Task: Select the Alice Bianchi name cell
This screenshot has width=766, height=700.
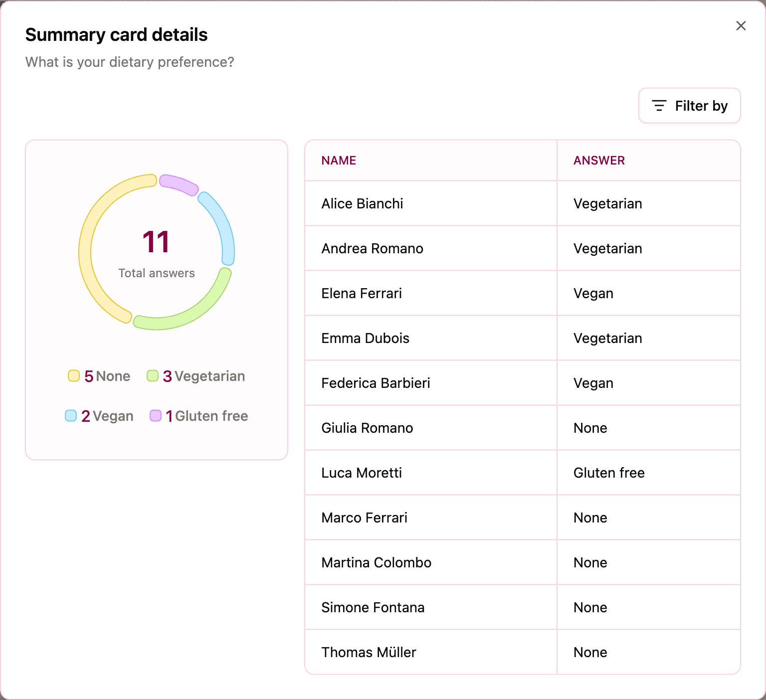Action: pyautogui.click(x=431, y=203)
